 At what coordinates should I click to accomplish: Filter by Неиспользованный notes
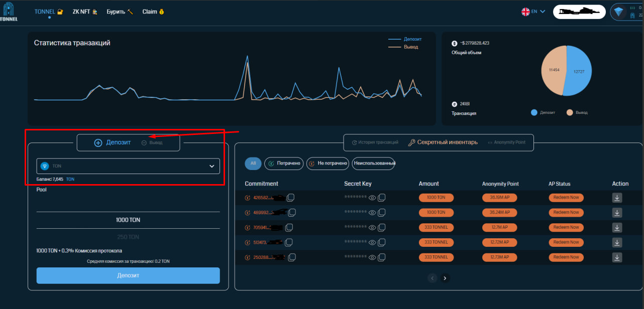[374, 163]
